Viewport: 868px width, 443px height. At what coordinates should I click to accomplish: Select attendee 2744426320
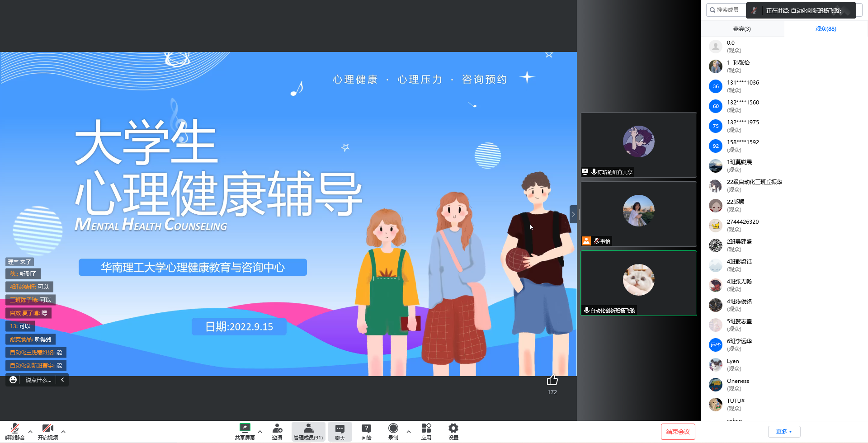tap(784, 226)
